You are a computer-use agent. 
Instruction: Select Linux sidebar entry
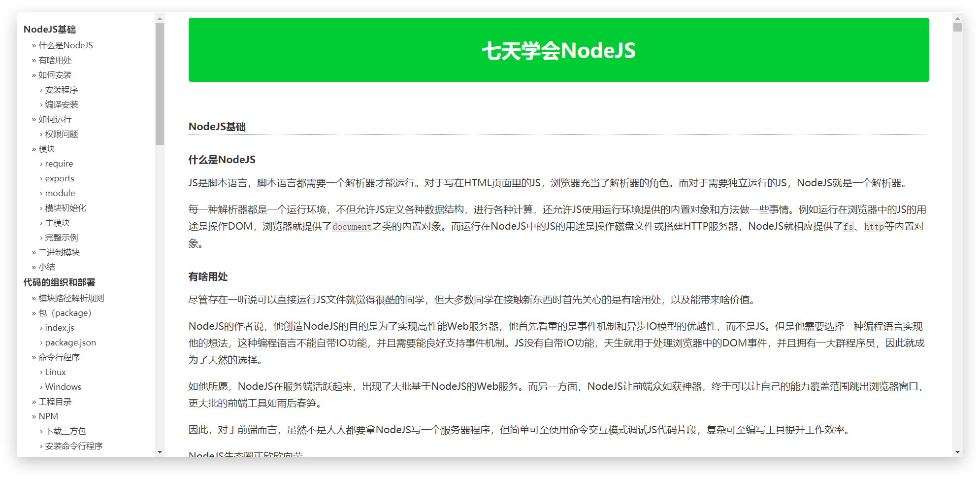pyautogui.click(x=55, y=372)
